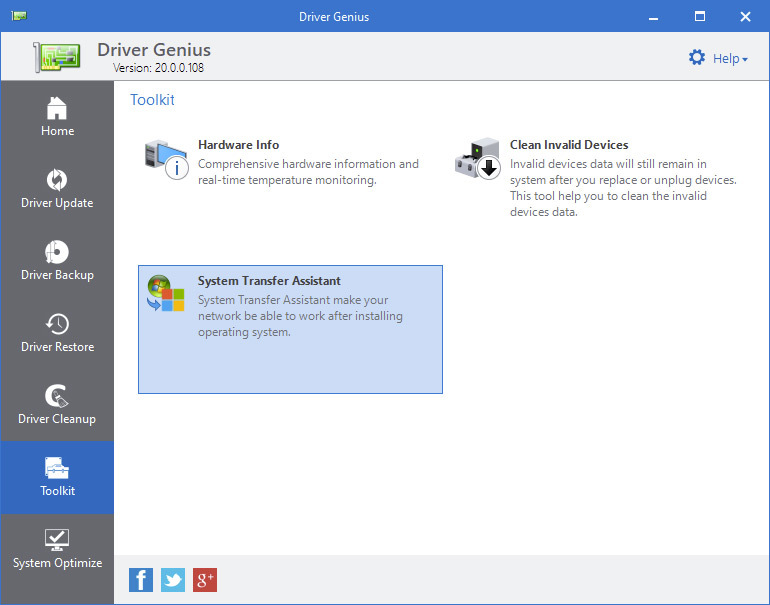Open the Driver Backup disc icon
This screenshot has width=770, height=605.
pyautogui.click(x=57, y=252)
